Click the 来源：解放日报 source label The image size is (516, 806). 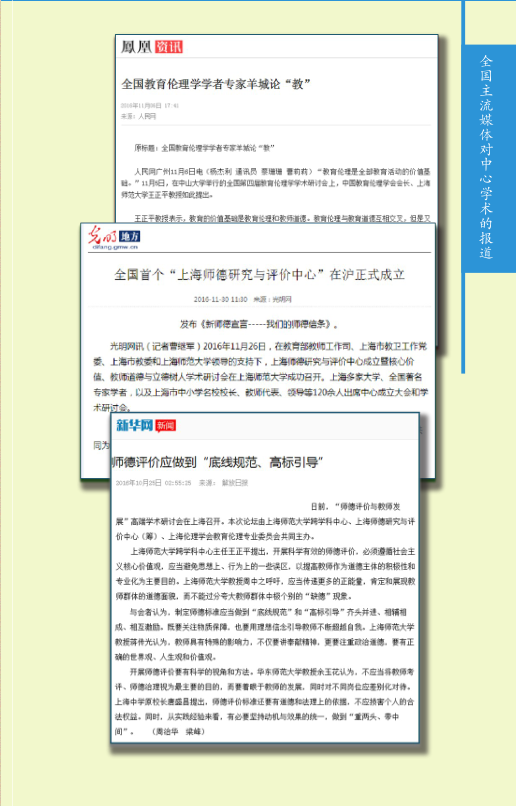pyautogui.click(x=224, y=483)
